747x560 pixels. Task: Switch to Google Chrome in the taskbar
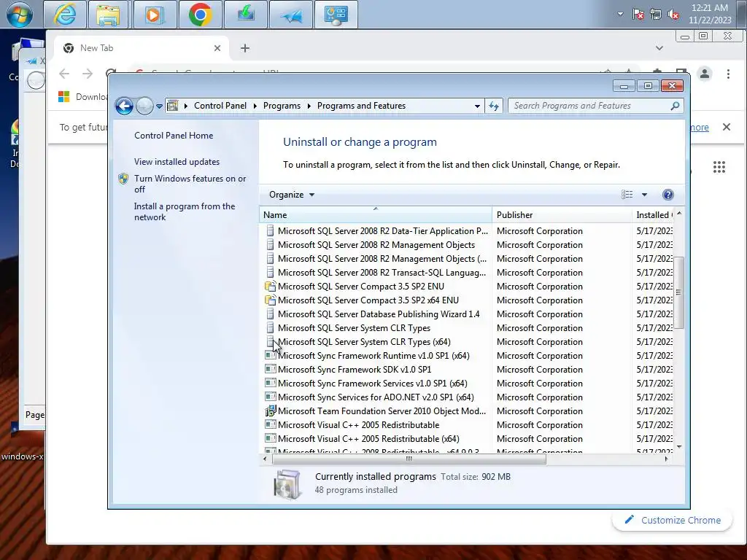pyautogui.click(x=200, y=15)
